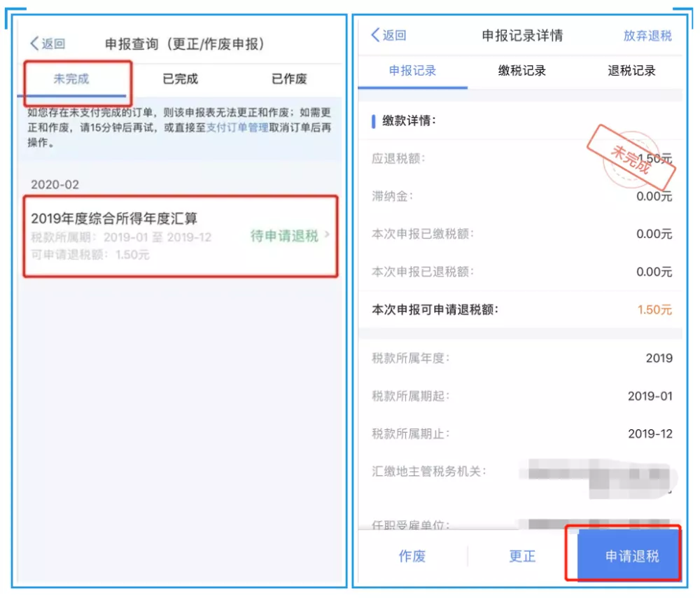Click the 作废 button

coord(412,556)
